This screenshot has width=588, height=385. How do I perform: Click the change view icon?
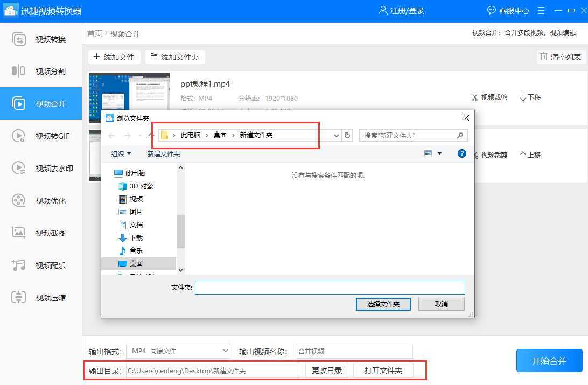(428, 153)
